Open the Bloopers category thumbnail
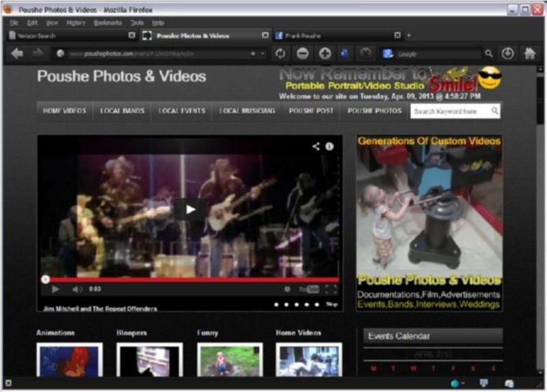This screenshot has height=392, width=547. click(150, 360)
